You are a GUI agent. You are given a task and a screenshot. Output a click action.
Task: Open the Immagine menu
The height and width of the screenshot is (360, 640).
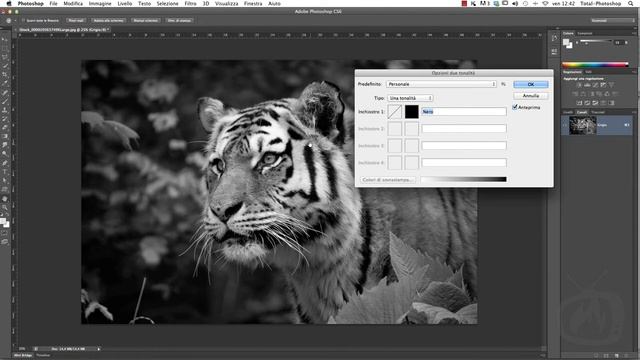(100, 3)
